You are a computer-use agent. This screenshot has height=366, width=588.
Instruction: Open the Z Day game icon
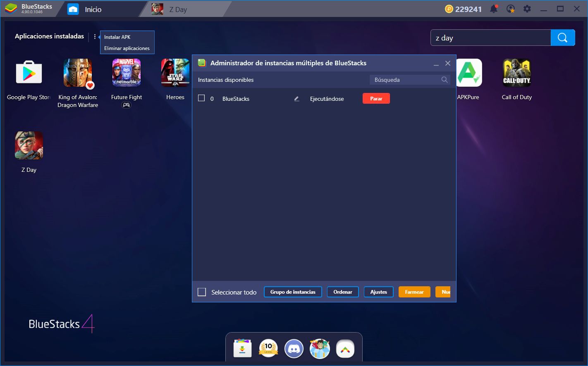click(x=29, y=145)
